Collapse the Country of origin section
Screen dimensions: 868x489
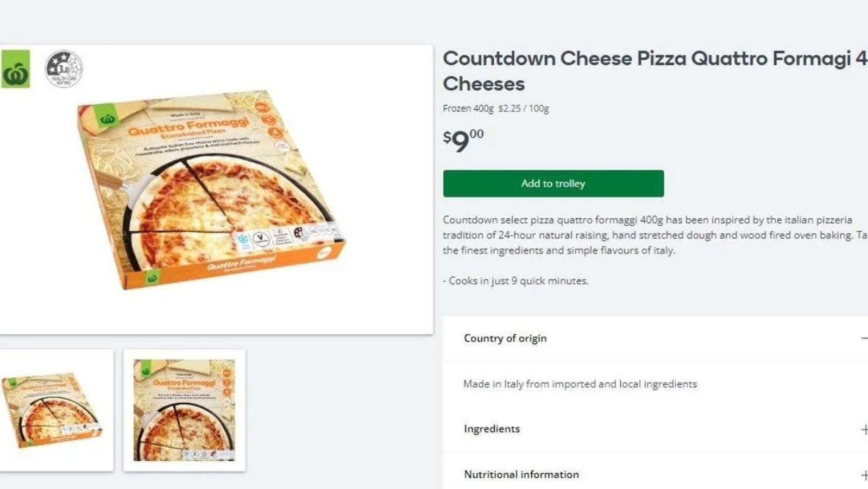point(505,338)
